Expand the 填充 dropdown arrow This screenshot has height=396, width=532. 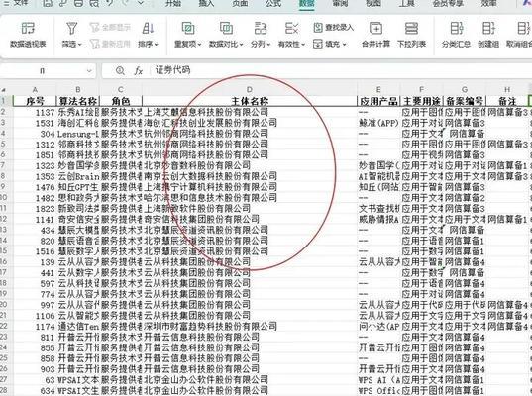344,45
